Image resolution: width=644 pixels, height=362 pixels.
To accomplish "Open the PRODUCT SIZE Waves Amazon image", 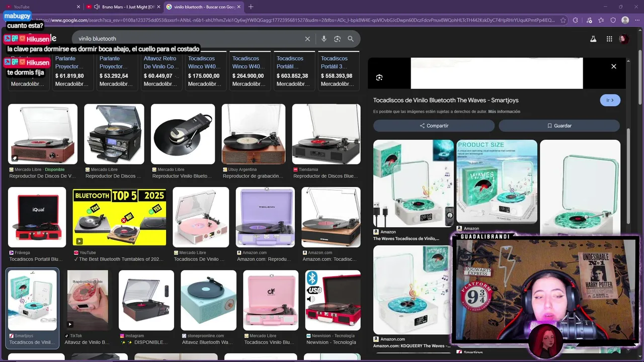I will click(x=497, y=182).
